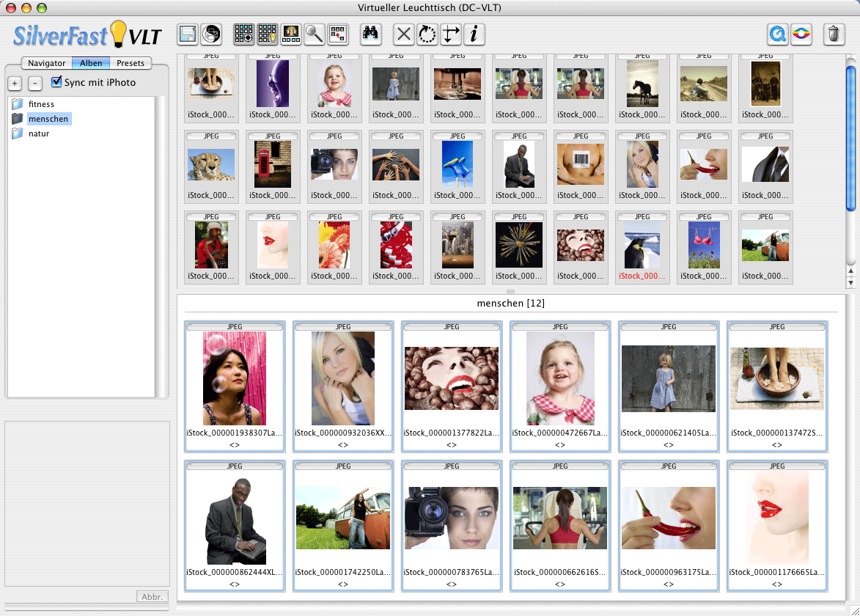Click the floppy disk save icon
Screen dimensions: 860x616
[188, 34]
